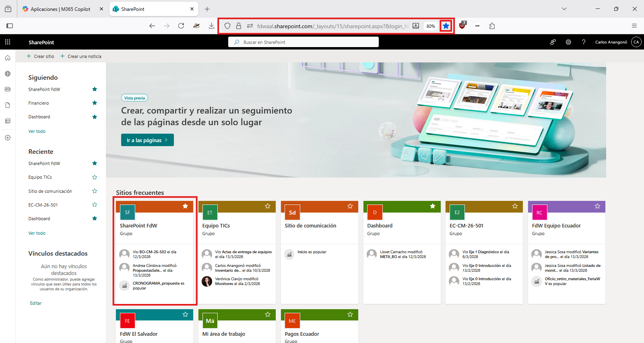Screen dimensions: 644x343
Task: Click CRONOGRAMA_propuesta es popular activity
Action: click(x=159, y=286)
